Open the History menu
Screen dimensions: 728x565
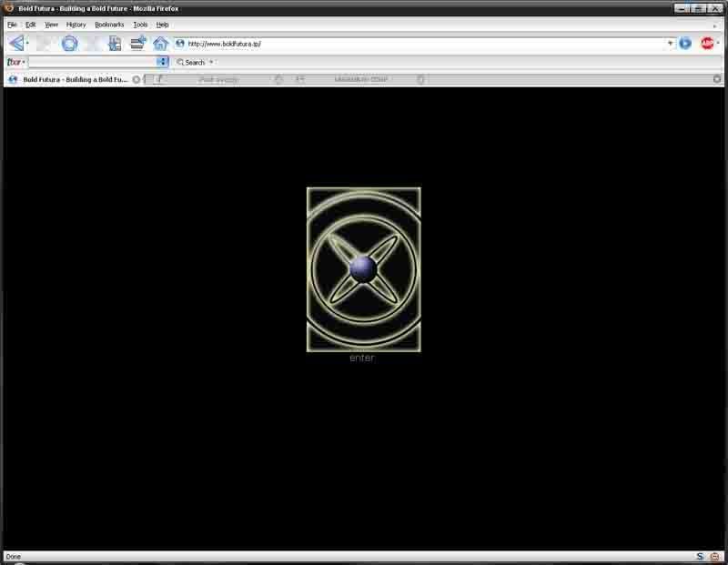(x=76, y=25)
